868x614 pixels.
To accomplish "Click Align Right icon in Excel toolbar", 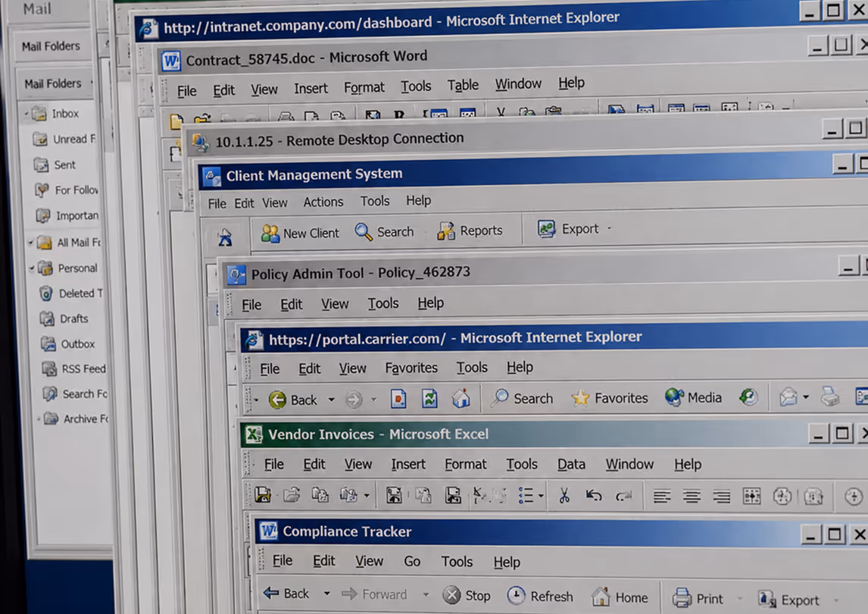I will [x=721, y=497].
